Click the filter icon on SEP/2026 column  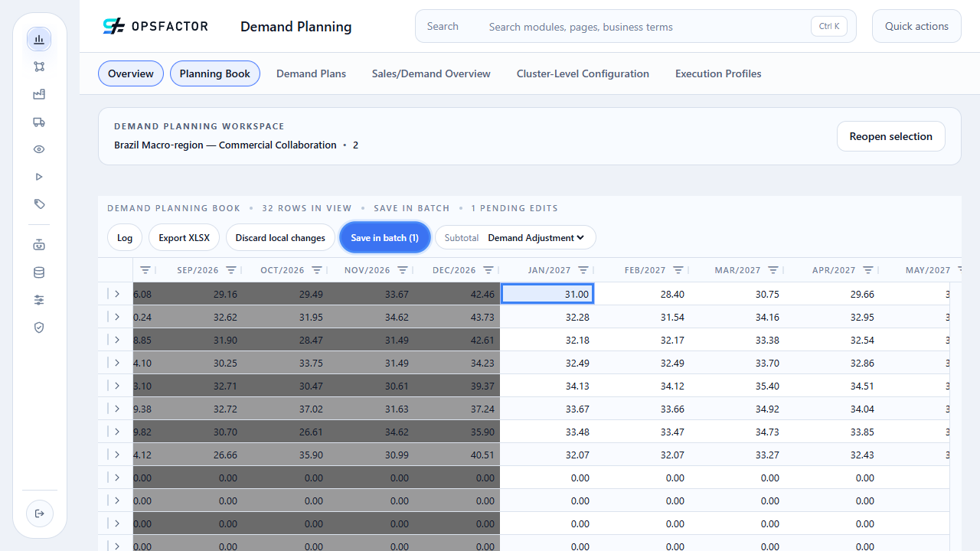(231, 270)
